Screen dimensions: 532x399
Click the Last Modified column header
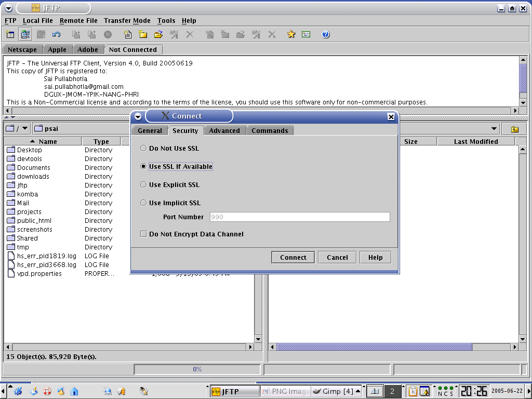pos(476,141)
